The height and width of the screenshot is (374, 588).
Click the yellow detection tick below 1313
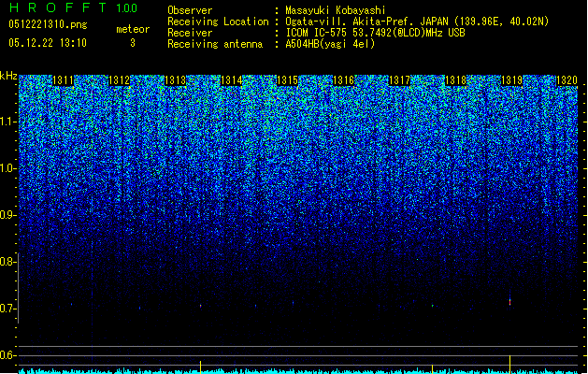(201, 367)
